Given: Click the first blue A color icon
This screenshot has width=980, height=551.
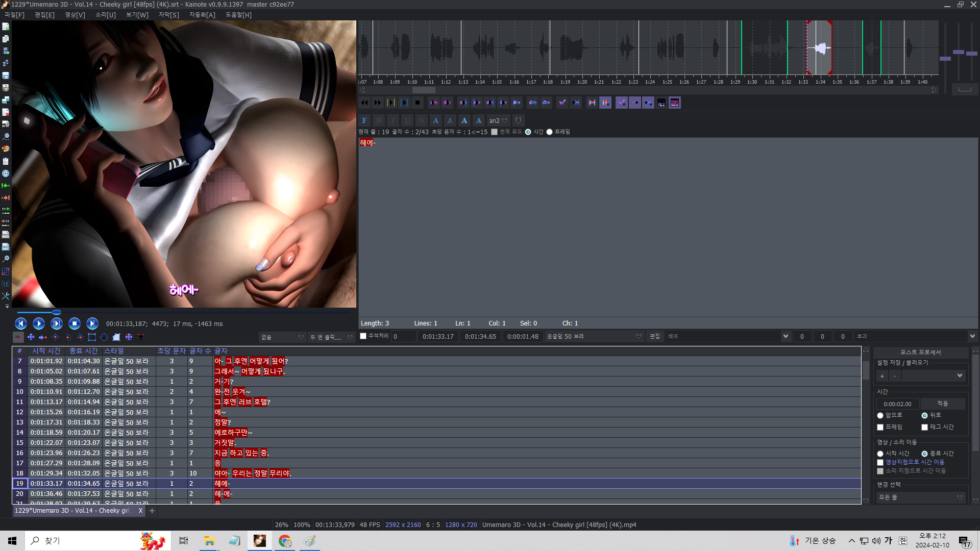Looking at the screenshot, I should point(436,120).
